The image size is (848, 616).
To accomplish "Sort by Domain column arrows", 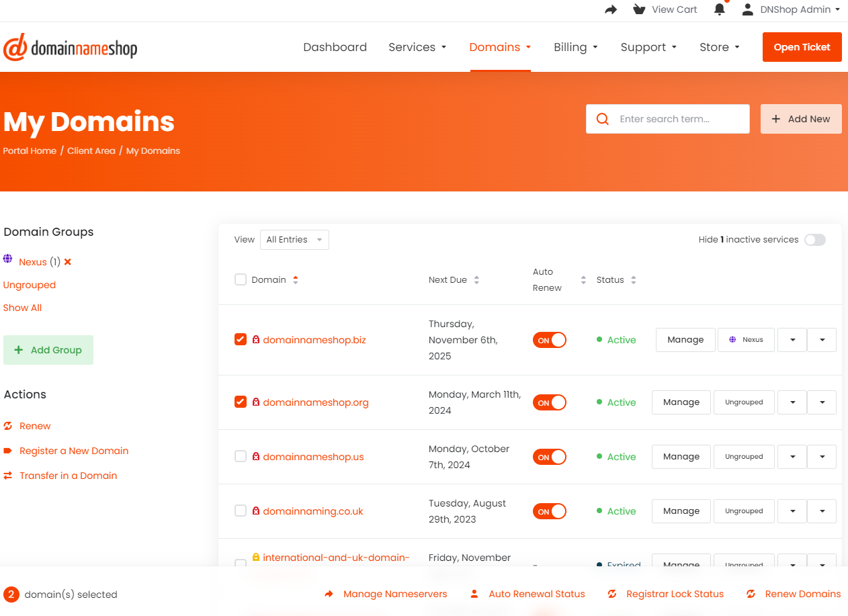I will click(296, 280).
